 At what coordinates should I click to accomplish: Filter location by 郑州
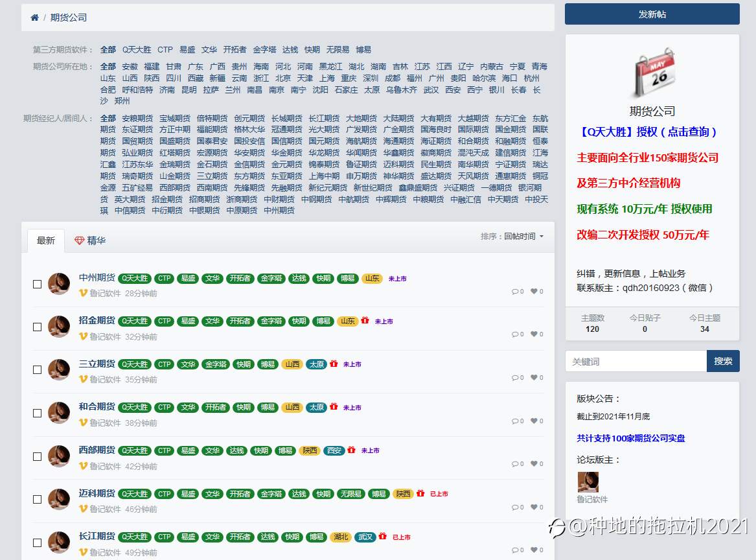(122, 101)
